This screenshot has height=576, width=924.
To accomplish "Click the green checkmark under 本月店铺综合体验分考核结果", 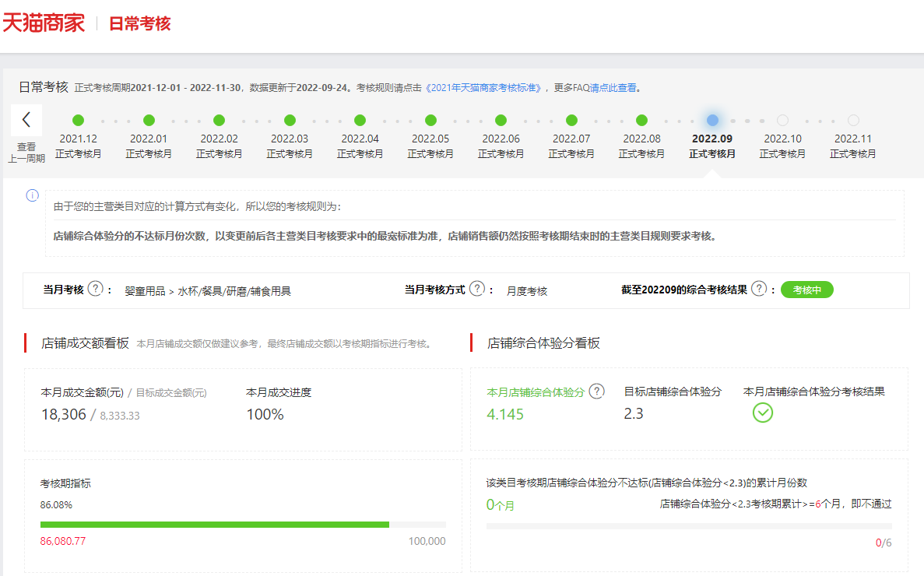I will [x=763, y=413].
